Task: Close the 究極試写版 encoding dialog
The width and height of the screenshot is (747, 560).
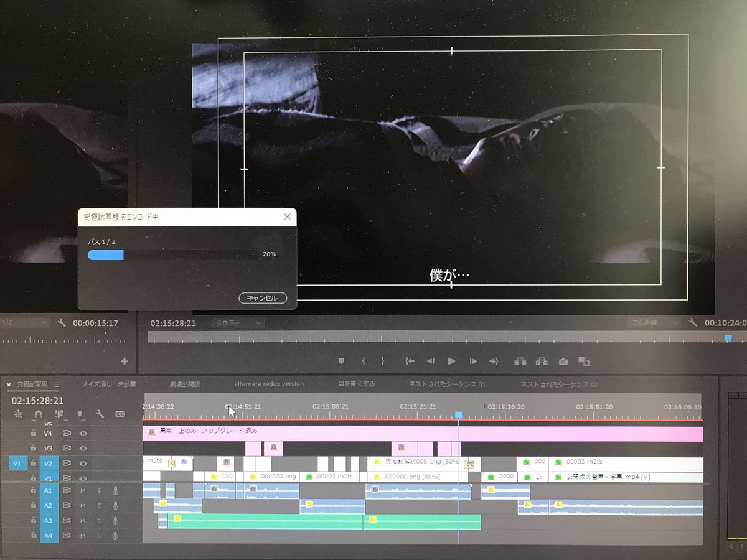Action: (x=287, y=217)
